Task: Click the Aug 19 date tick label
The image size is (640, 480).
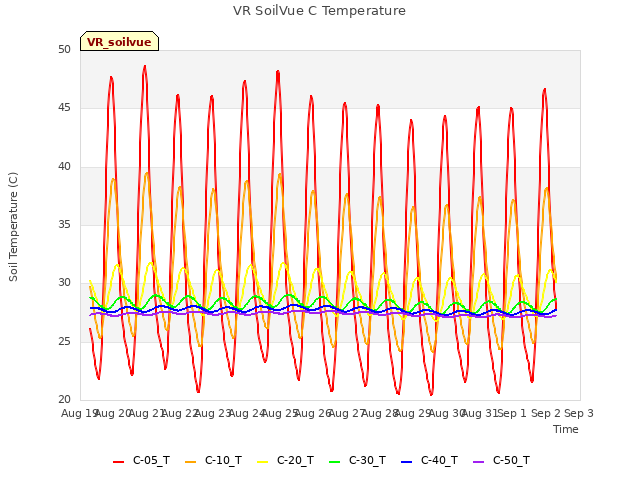Action: click(x=79, y=413)
